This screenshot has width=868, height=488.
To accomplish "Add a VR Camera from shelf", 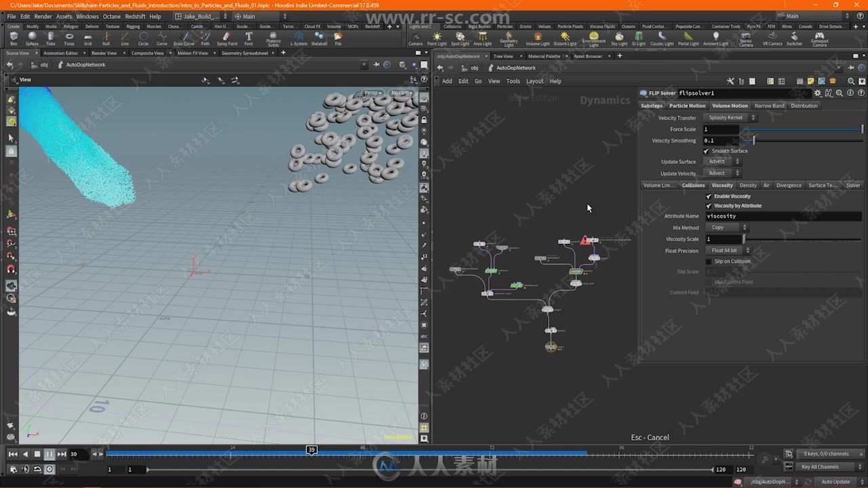I will [772, 39].
